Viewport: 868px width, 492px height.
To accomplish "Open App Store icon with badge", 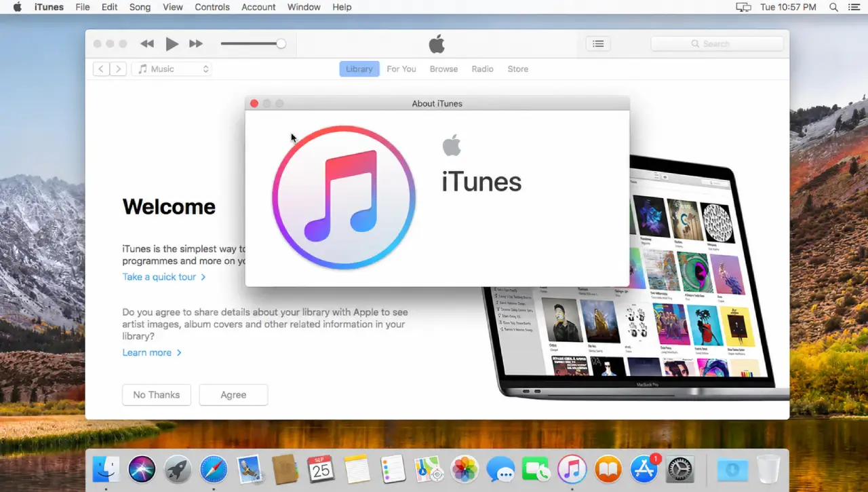I will 644,468.
